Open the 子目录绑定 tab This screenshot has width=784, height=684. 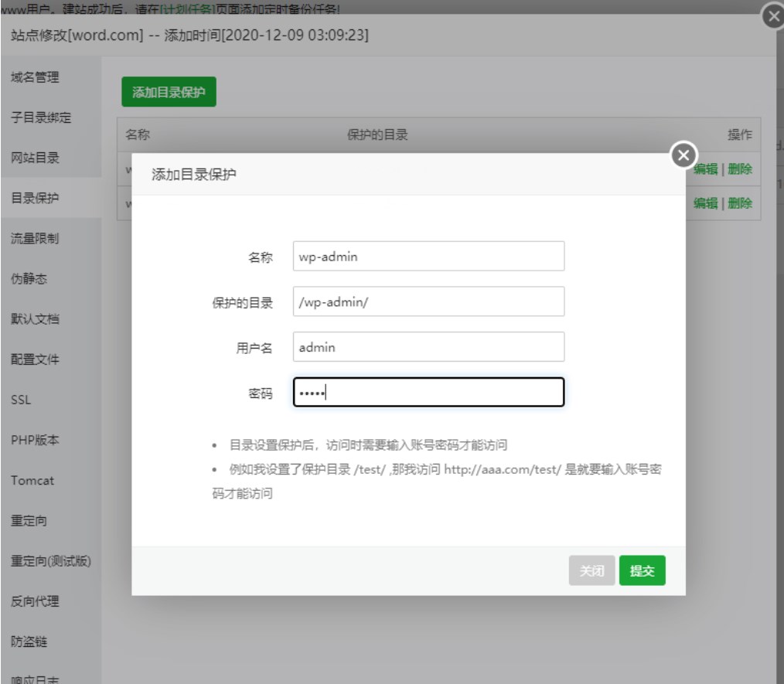pos(40,117)
